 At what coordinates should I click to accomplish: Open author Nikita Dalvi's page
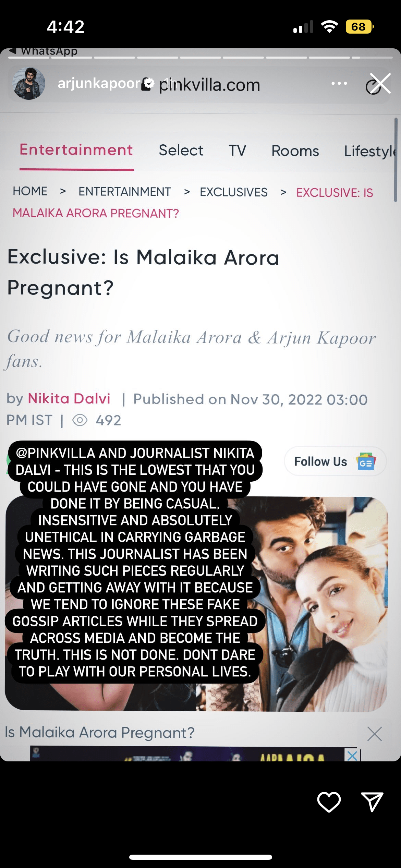(x=69, y=398)
